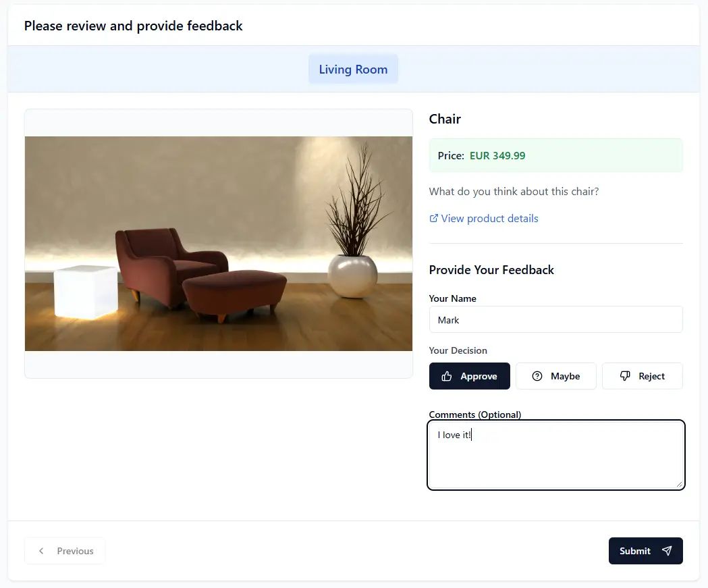Click the external link icon beside product details
The width and height of the screenshot is (708, 588).
click(x=434, y=218)
